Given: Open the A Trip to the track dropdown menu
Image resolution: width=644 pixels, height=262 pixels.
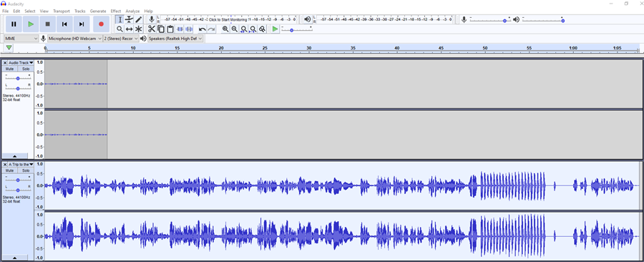Looking at the screenshot, I should coord(21,164).
